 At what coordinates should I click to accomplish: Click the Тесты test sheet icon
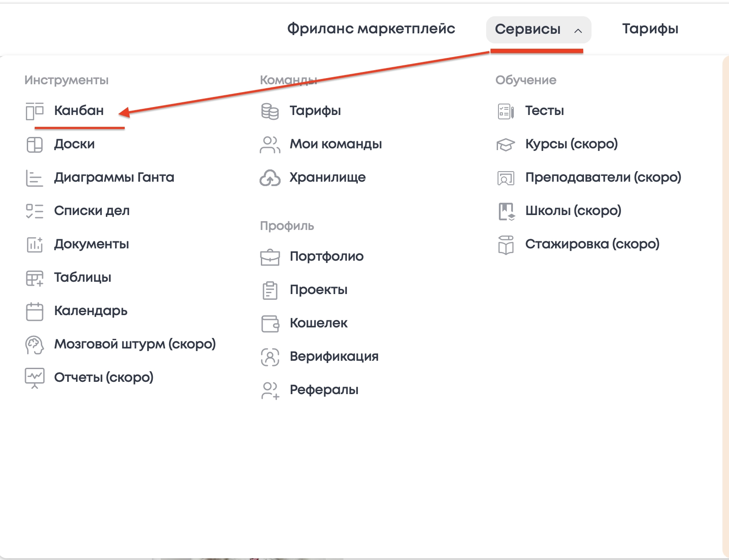[x=505, y=111]
